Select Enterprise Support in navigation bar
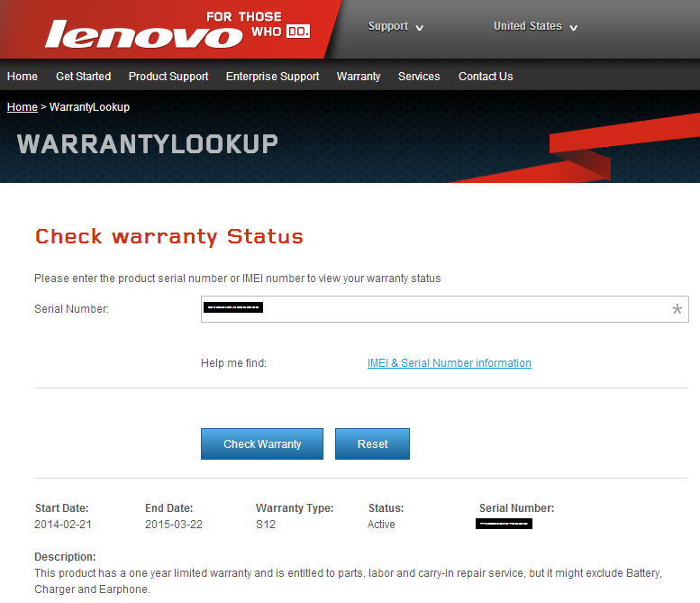 [x=272, y=77]
